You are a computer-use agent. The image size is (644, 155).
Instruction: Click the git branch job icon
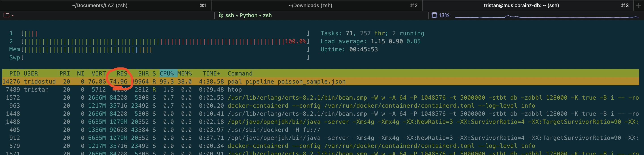(220, 15)
